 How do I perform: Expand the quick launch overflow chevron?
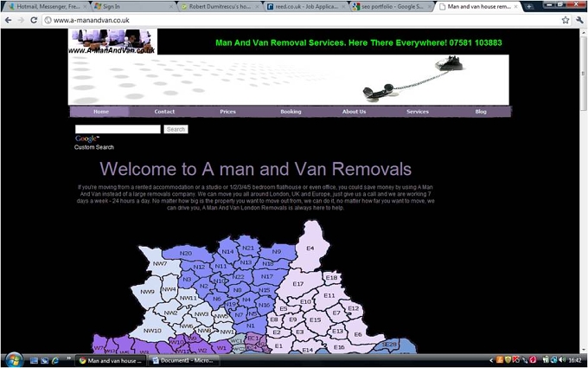[68, 358]
